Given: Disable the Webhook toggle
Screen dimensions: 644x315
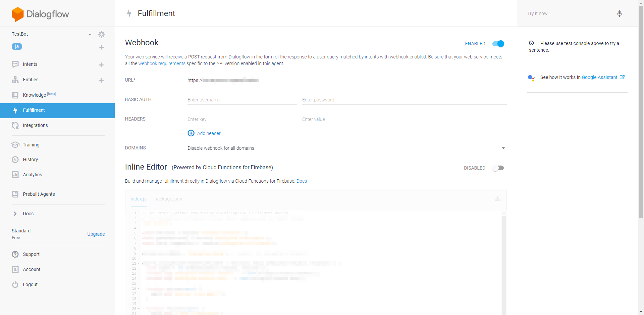Looking at the screenshot, I should point(498,44).
